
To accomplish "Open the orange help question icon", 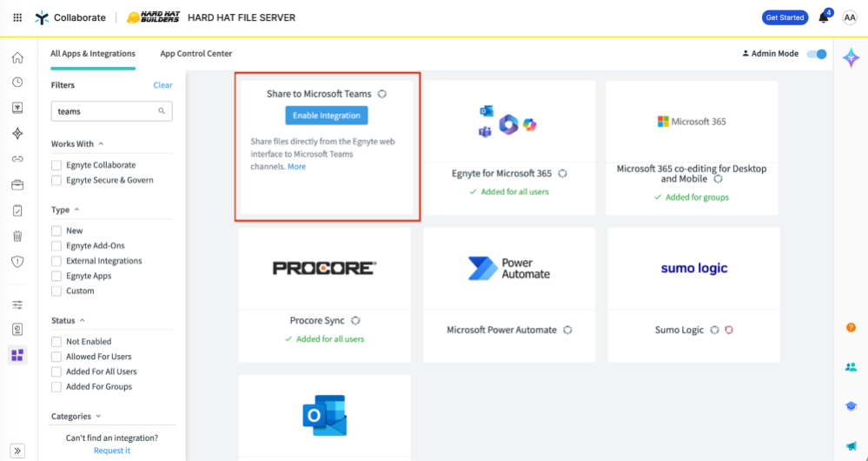I will coord(851,327).
